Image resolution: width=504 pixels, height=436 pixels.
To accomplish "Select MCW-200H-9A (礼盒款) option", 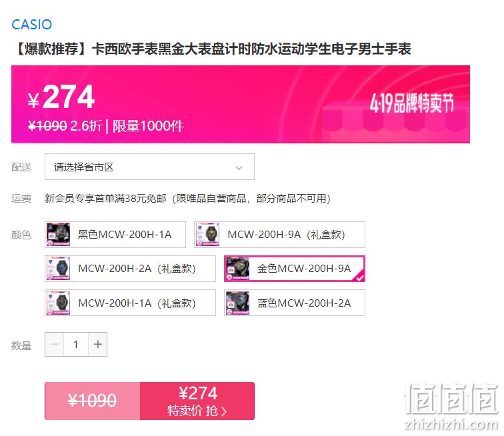I will [x=279, y=235].
